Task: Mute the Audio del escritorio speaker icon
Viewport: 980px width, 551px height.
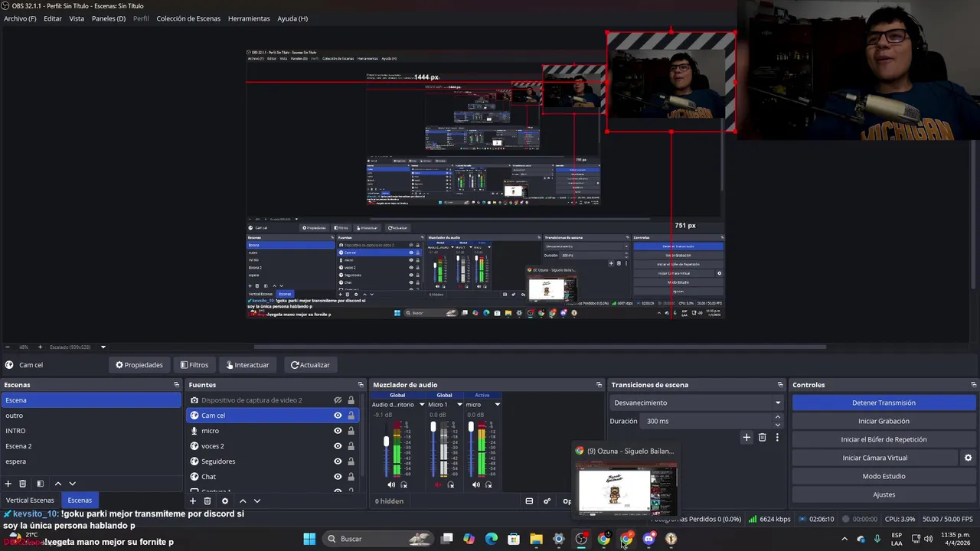Action: [x=391, y=484]
